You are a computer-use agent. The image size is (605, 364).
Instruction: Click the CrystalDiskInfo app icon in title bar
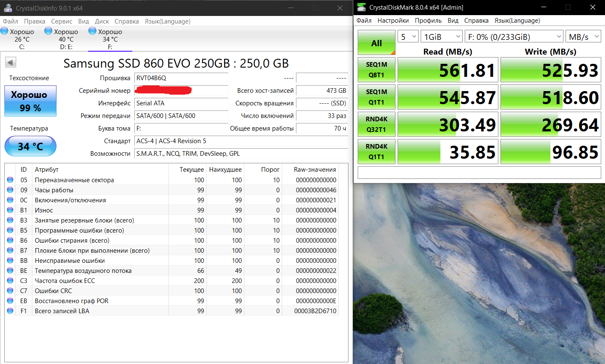pos(8,8)
